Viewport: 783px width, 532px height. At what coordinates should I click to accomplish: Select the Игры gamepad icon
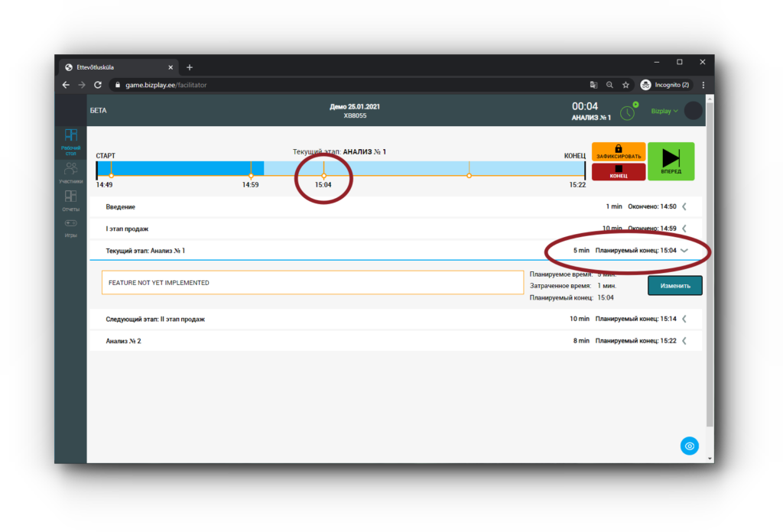point(70,227)
